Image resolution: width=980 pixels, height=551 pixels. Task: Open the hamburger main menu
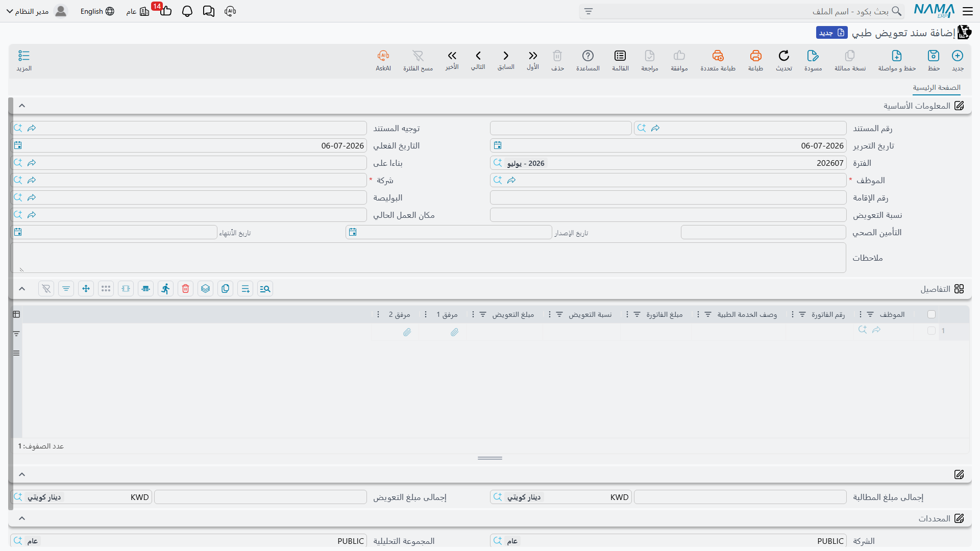click(x=968, y=11)
